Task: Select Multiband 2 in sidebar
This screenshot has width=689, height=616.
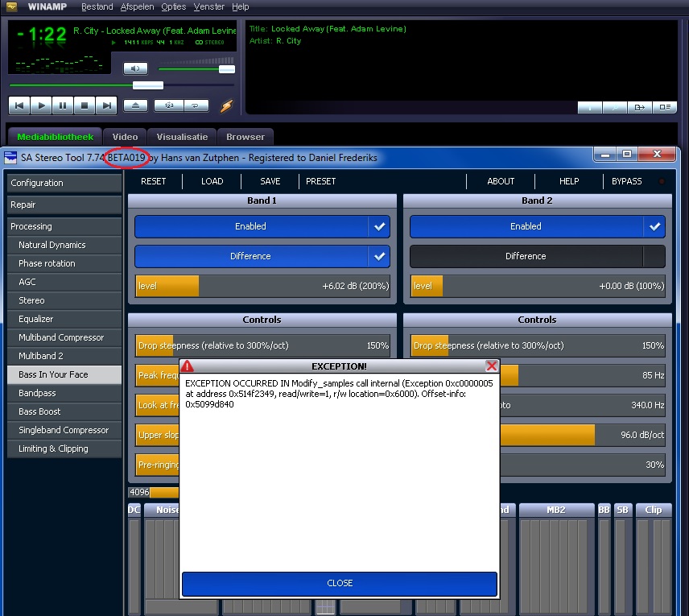Action: (64, 356)
